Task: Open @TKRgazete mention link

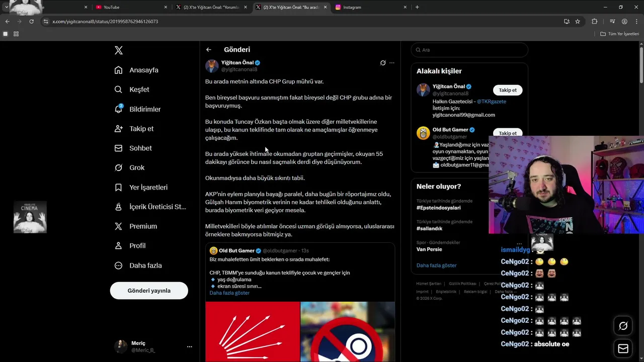Action: (x=492, y=102)
